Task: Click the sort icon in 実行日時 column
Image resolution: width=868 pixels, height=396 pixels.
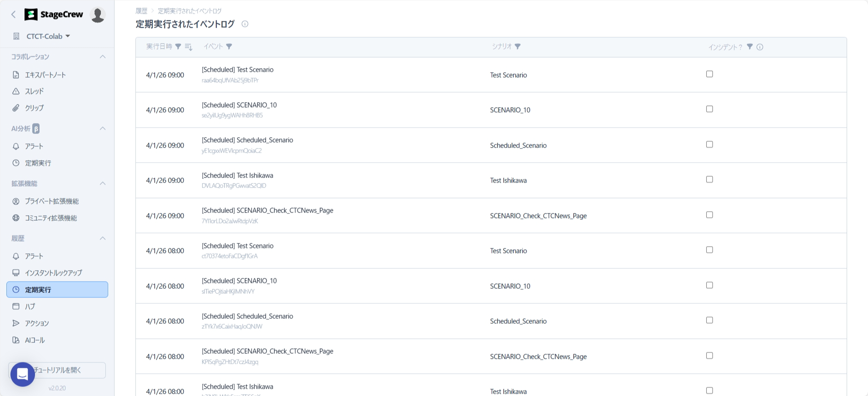Action: 189,47
